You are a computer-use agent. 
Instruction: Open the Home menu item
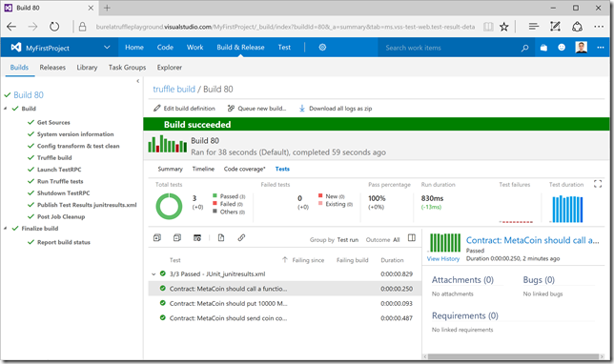[x=134, y=48]
